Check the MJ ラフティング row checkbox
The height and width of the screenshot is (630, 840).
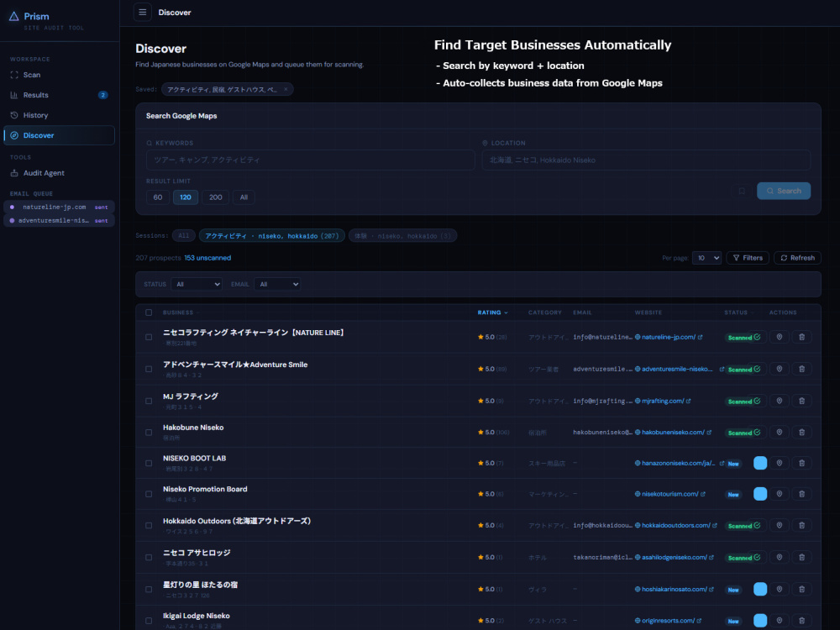point(149,401)
